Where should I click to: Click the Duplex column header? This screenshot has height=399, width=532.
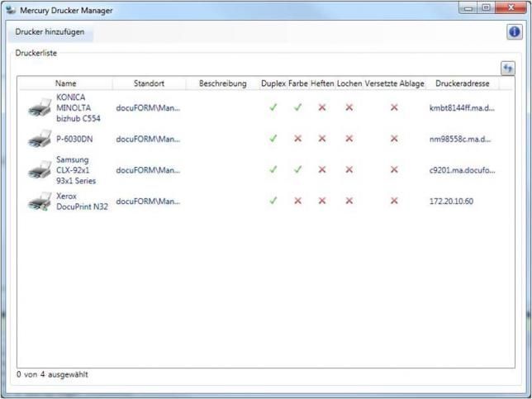(x=273, y=83)
